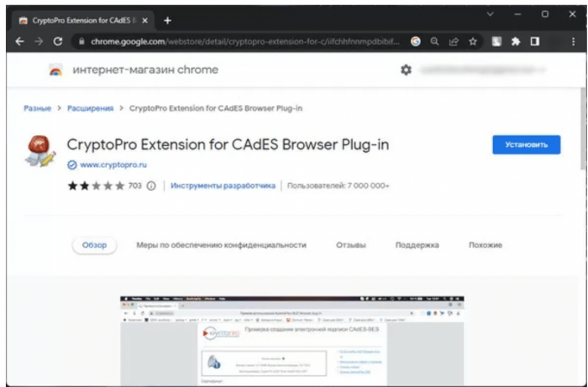Open www.cryptopro.ru publisher link
Screen dimensions: 588x387
113,165
